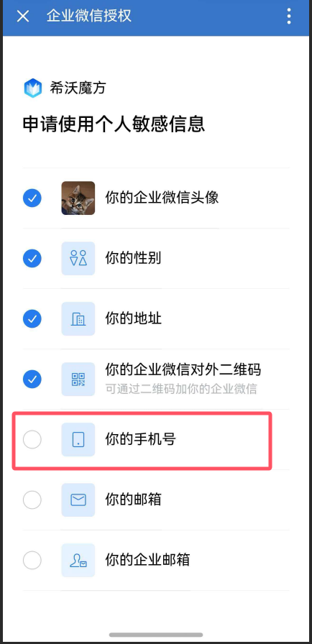Click the envelope icon beside 你的邮箱

click(x=78, y=500)
